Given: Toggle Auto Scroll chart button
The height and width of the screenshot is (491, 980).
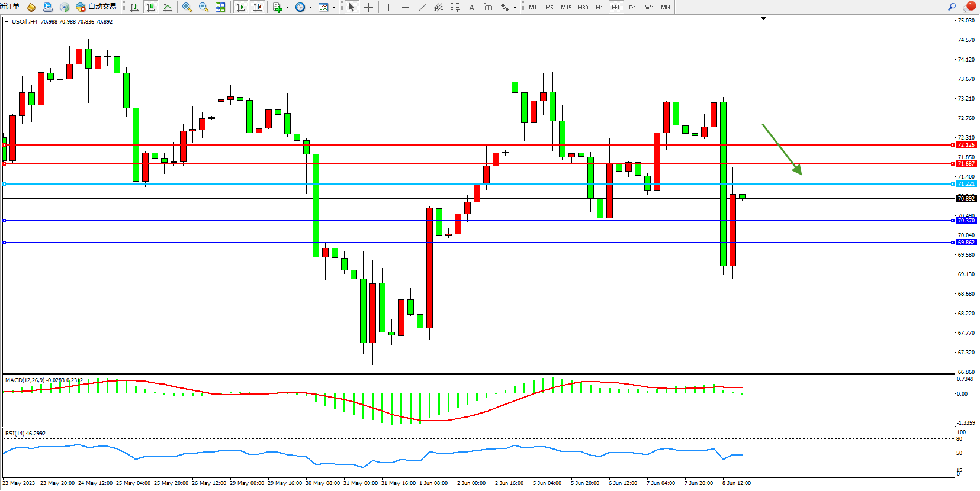Looking at the screenshot, I should [x=240, y=7].
